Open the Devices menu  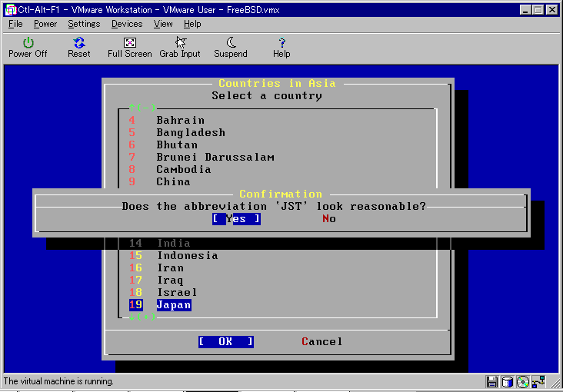click(127, 24)
